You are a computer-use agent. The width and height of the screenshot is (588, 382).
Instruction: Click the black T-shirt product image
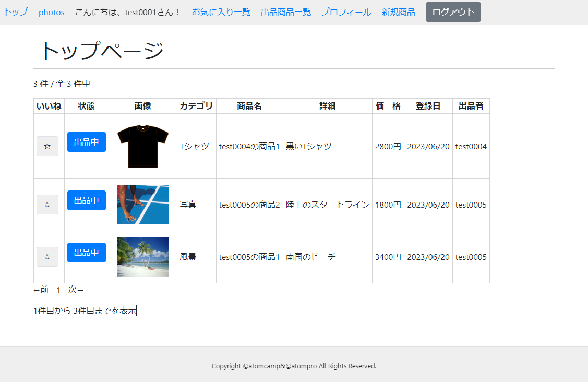[x=143, y=146]
